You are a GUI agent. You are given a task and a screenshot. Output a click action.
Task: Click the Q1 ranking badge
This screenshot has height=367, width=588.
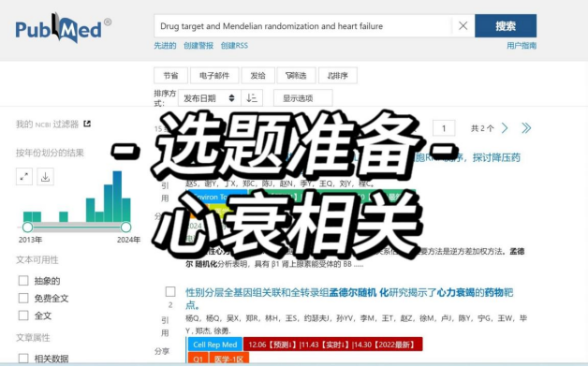[198, 359]
